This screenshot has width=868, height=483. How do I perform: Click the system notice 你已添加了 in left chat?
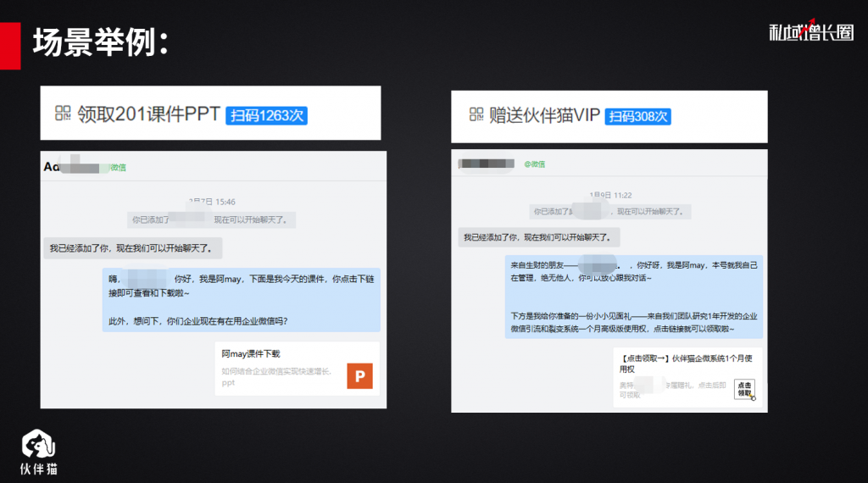click(211, 219)
